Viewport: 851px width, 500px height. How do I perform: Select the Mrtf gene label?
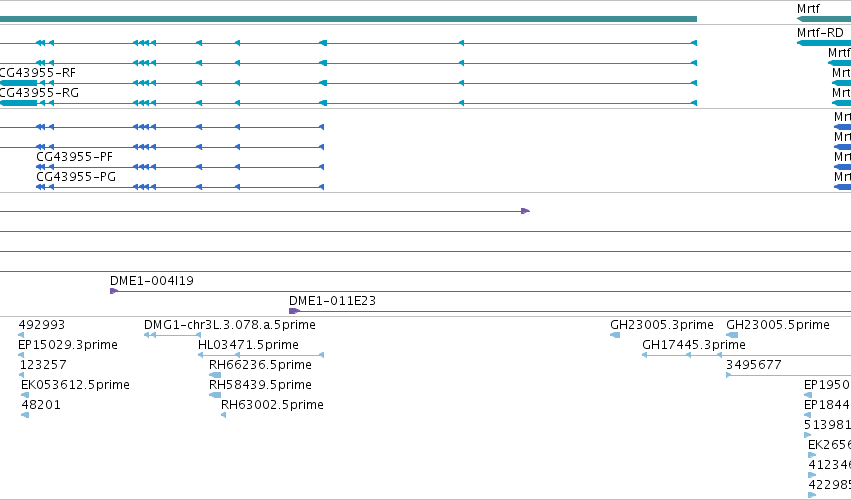pos(808,9)
